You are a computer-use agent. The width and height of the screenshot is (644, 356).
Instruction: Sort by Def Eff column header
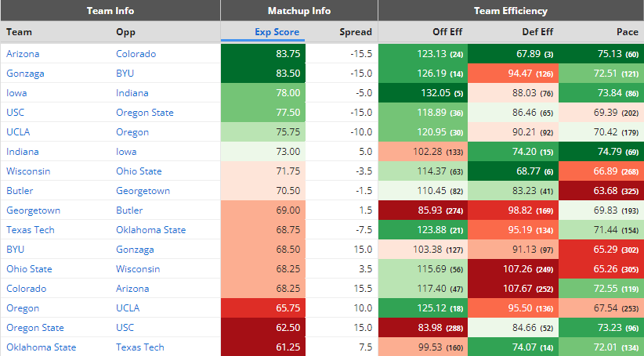(537, 32)
